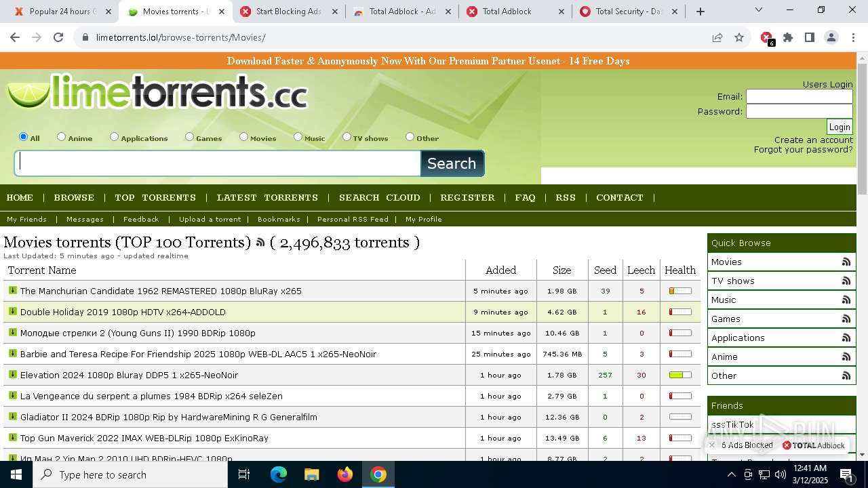Click download icon for Barbie and Teresa row

pyautogui.click(x=12, y=353)
